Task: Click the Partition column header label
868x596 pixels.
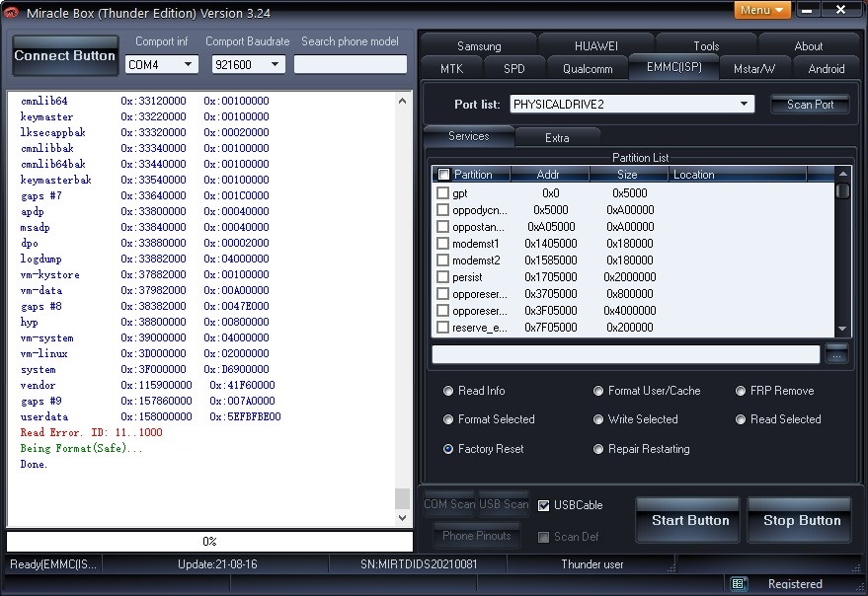Action: tap(473, 175)
